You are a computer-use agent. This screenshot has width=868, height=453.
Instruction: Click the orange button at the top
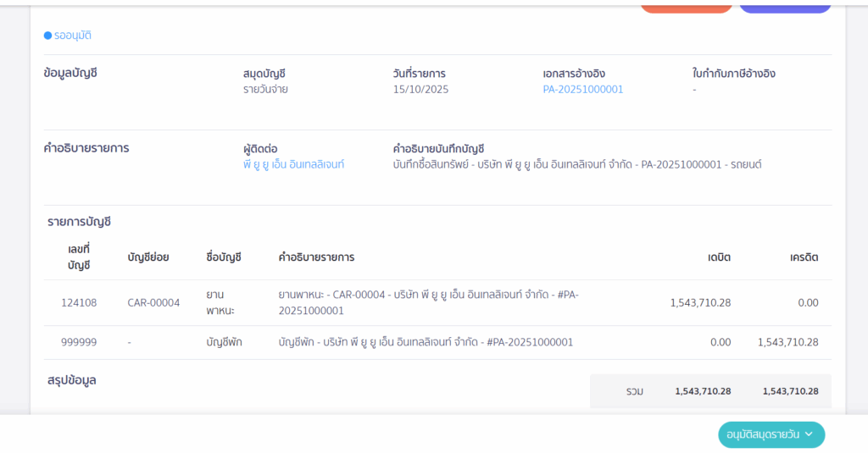[686, 7]
